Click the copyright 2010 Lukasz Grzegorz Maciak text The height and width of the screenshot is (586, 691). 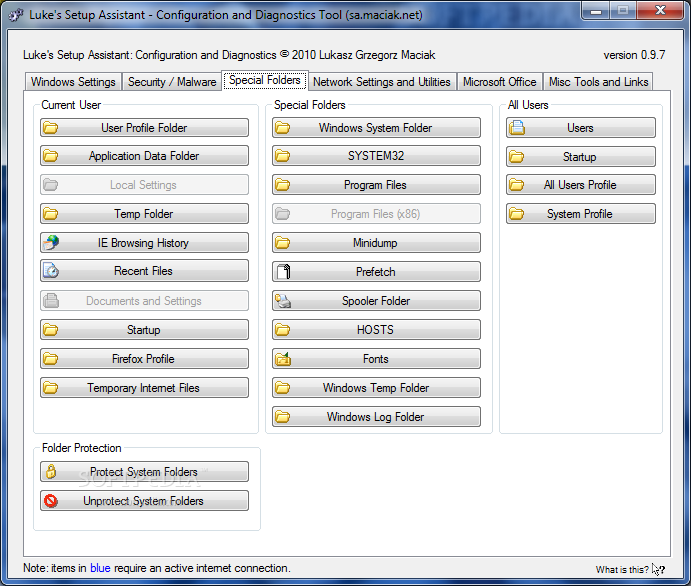click(358, 55)
